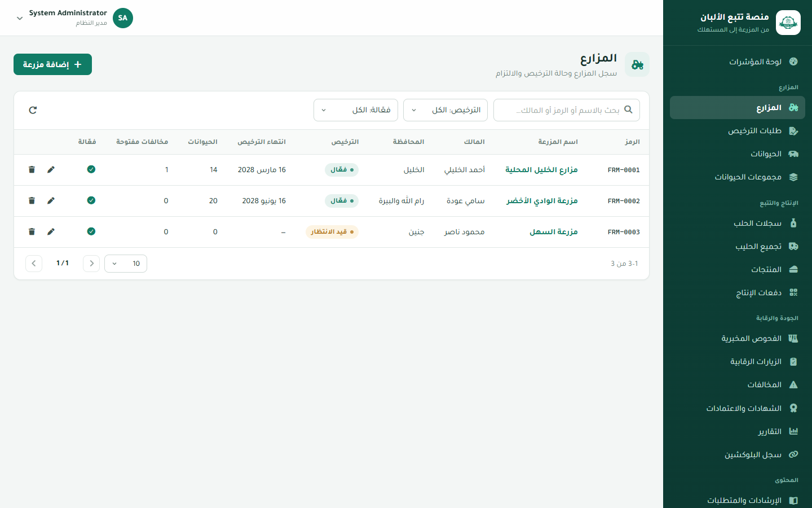Open edit pencil on FRM-0003 row
812x508 pixels.
pos(51,232)
